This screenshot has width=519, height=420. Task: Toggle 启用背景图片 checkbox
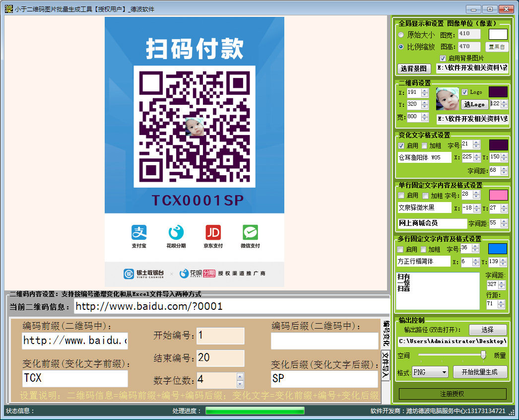[443, 58]
